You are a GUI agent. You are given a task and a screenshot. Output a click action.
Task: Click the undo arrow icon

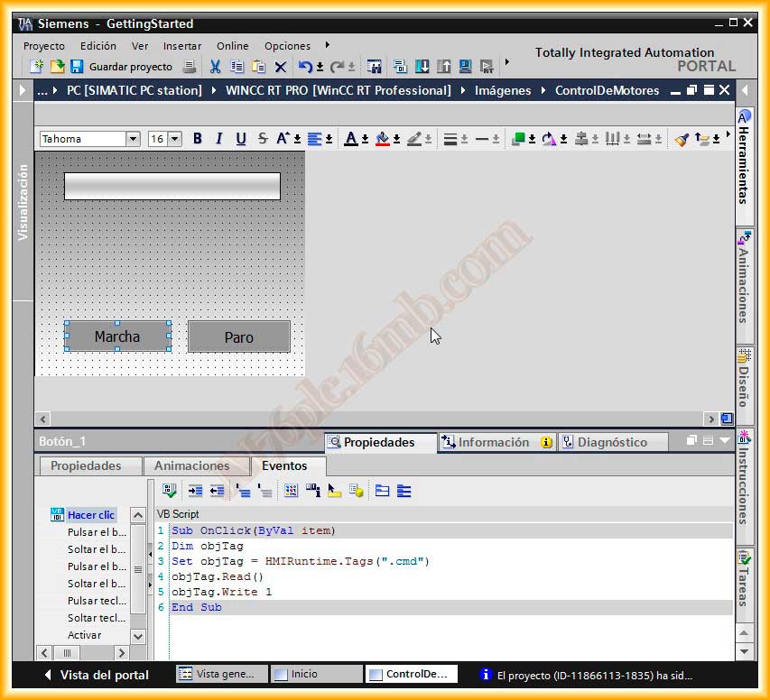305,67
